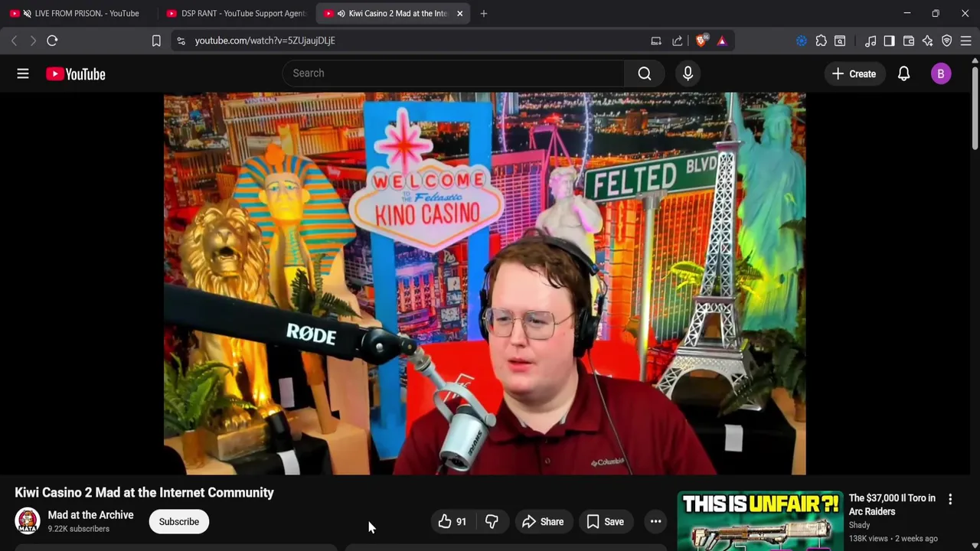
Task: Open the install/cast screen icon in address bar
Action: click(x=656, y=41)
